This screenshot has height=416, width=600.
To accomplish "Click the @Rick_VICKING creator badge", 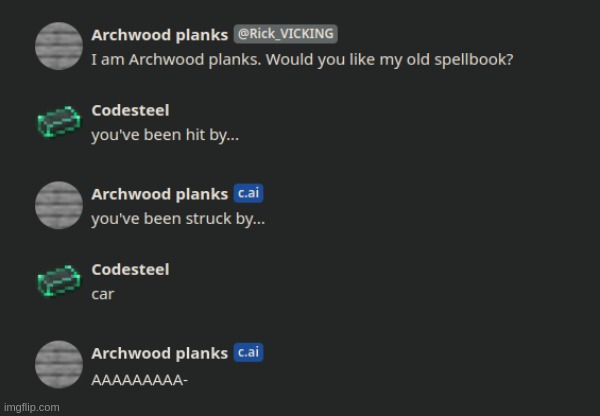I will point(285,34).
